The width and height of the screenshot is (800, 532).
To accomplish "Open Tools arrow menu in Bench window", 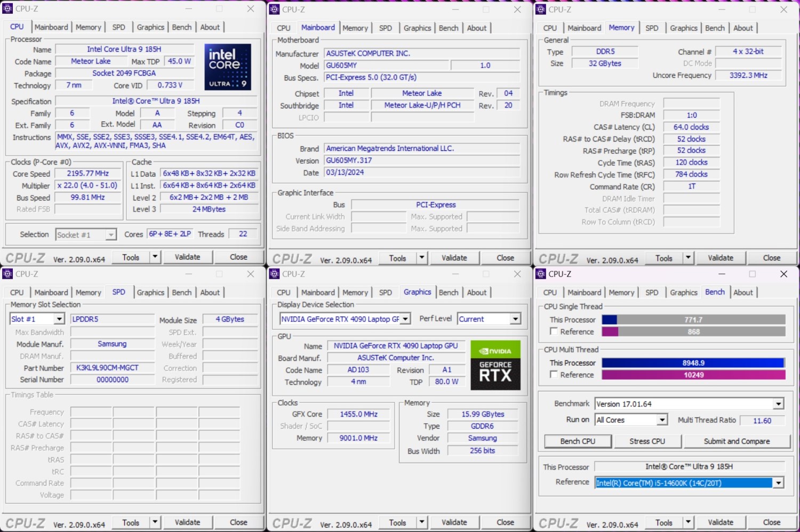I will [688, 522].
